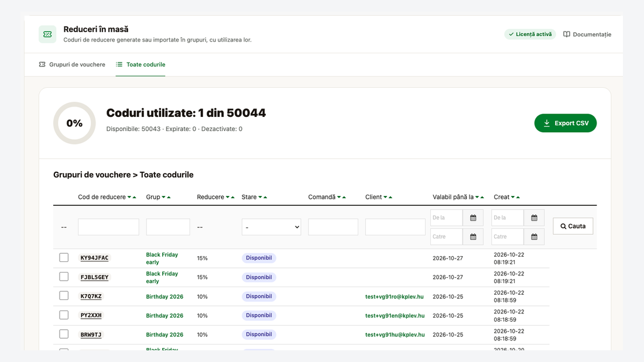The height and width of the screenshot is (362, 644).
Task: Focus the Cod de reducere filter field
Action: pyautogui.click(x=108, y=227)
